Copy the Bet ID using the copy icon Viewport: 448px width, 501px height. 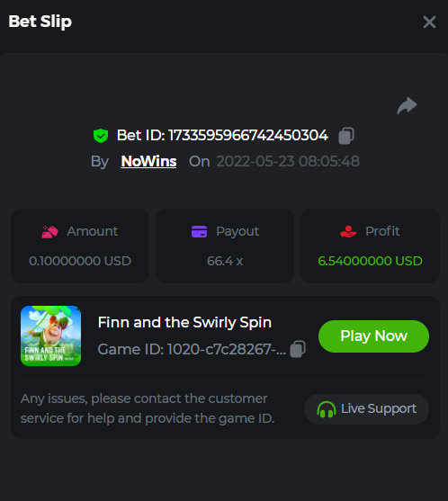click(x=346, y=136)
